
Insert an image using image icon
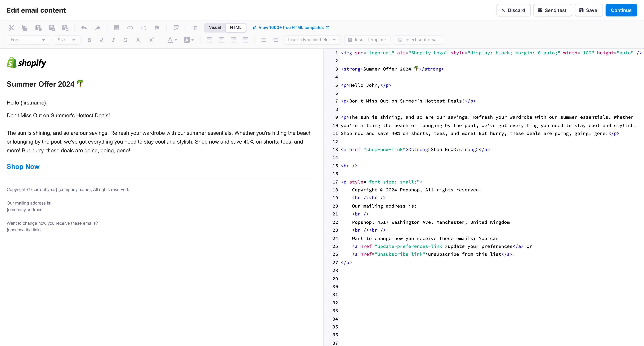[x=116, y=28]
